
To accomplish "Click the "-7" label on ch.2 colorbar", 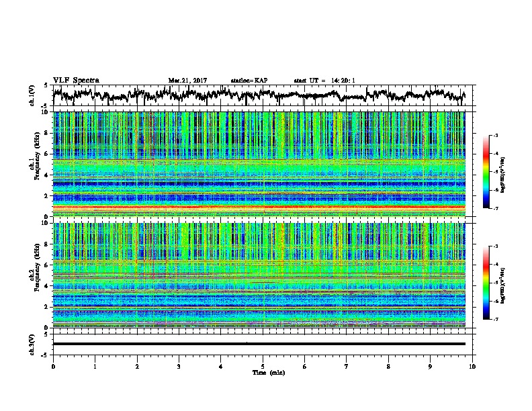I will [x=495, y=319].
